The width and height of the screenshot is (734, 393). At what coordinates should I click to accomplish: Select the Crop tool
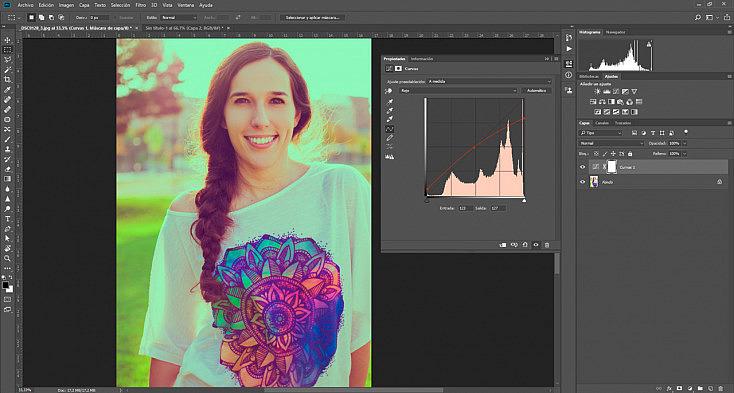pyautogui.click(x=7, y=80)
